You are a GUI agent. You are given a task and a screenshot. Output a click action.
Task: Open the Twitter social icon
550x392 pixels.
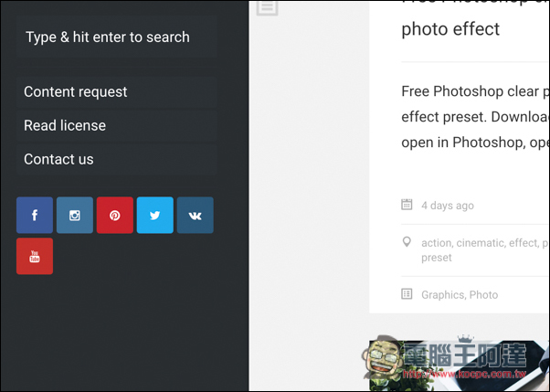pos(155,215)
